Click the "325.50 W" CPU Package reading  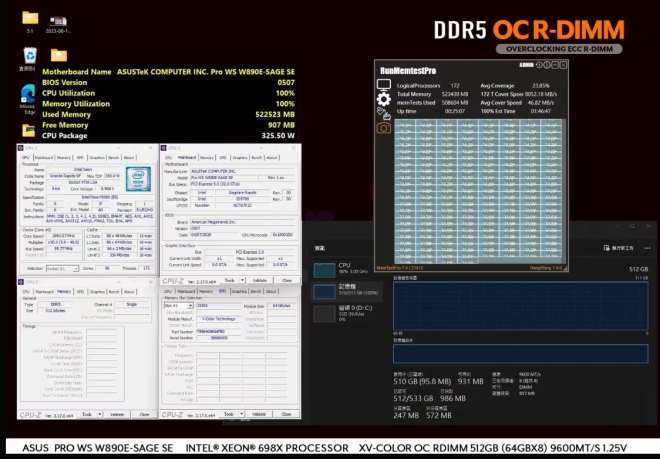(x=278, y=136)
